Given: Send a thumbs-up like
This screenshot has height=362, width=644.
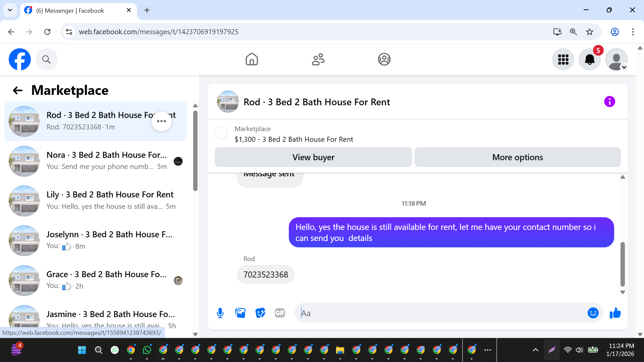Looking at the screenshot, I should [615, 313].
